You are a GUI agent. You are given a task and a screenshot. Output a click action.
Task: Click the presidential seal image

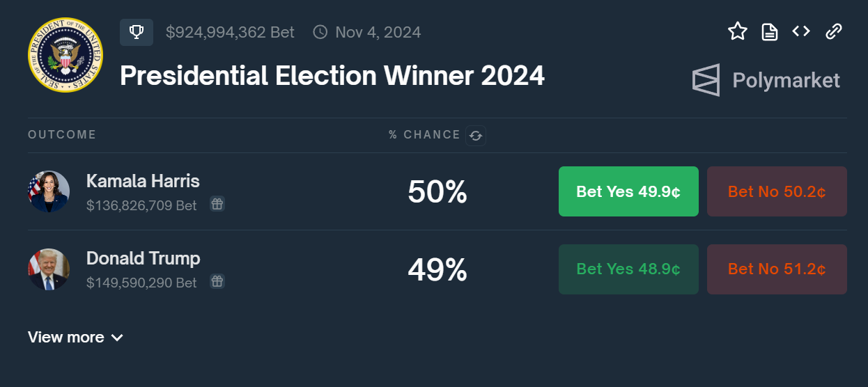click(x=65, y=54)
